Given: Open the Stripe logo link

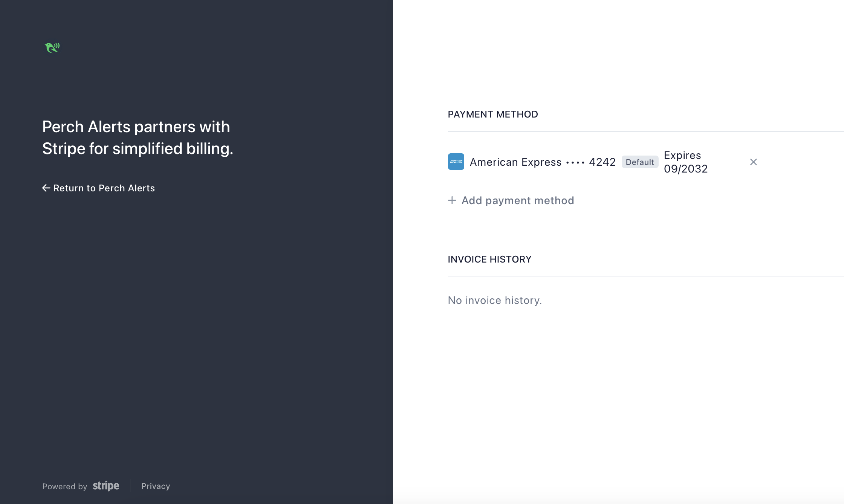Looking at the screenshot, I should pyautogui.click(x=106, y=486).
